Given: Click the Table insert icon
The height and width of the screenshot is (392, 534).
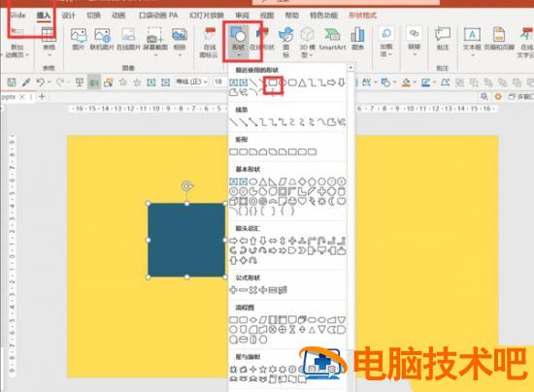Looking at the screenshot, I should (x=49, y=39).
